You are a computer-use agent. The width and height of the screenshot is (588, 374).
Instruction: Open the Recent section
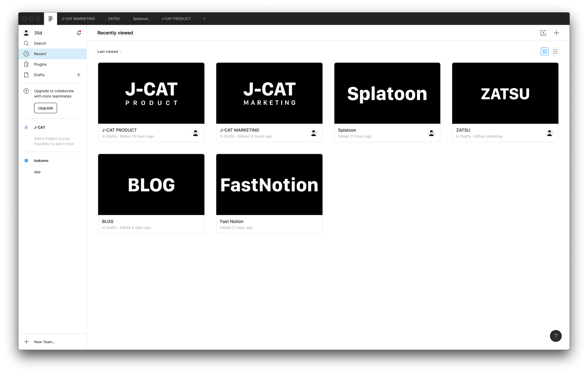(x=40, y=54)
